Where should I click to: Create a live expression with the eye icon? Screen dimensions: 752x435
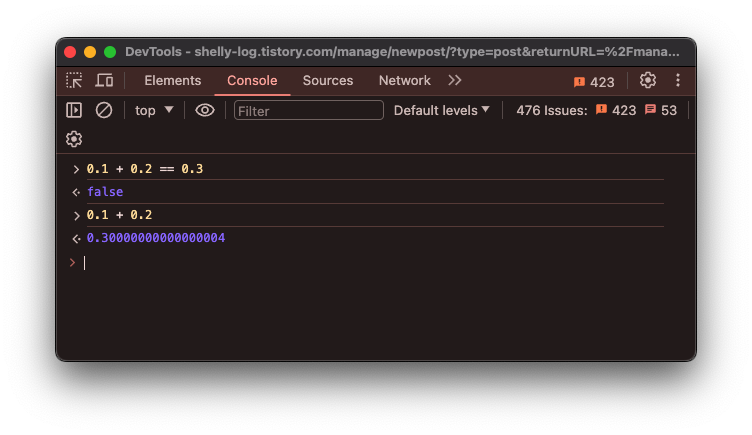(205, 110)
